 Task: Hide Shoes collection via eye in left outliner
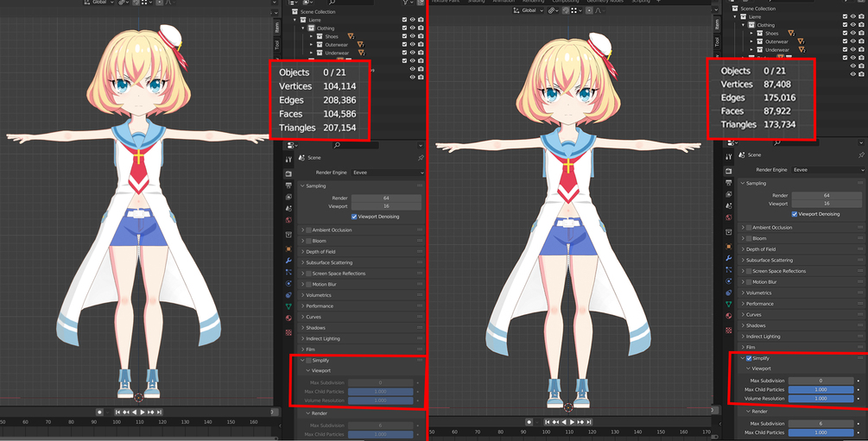(x=413, y=36)
